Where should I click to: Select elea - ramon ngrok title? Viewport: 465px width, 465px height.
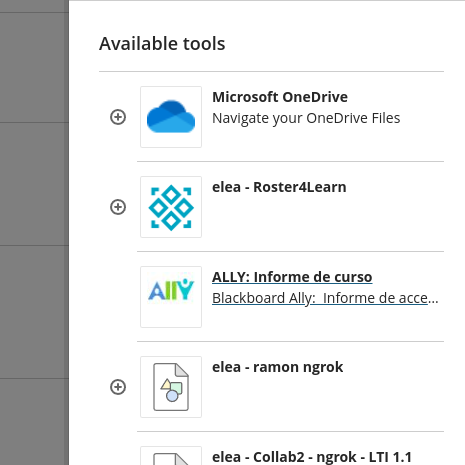[x=278, y=367]
